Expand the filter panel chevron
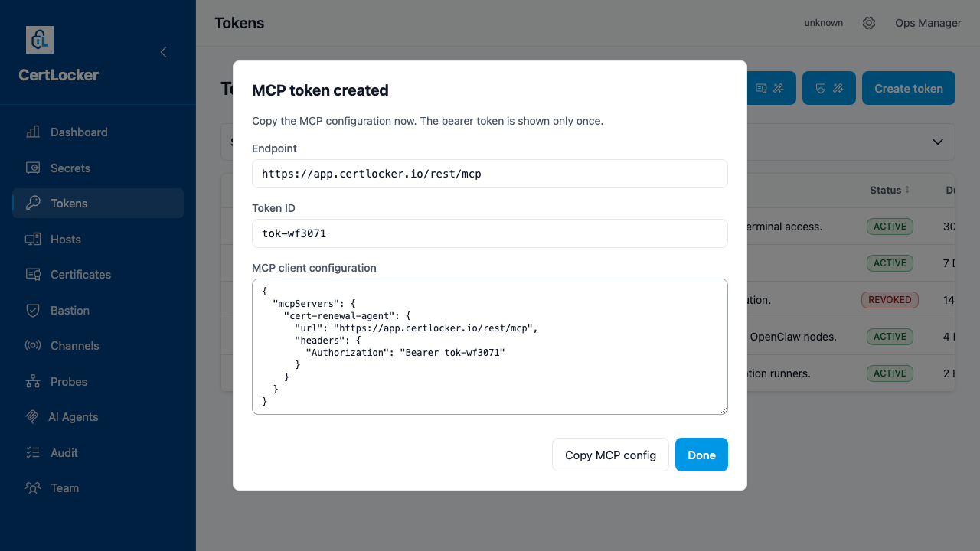The width and height of the screenshot is (980, 551). [937, 142]
